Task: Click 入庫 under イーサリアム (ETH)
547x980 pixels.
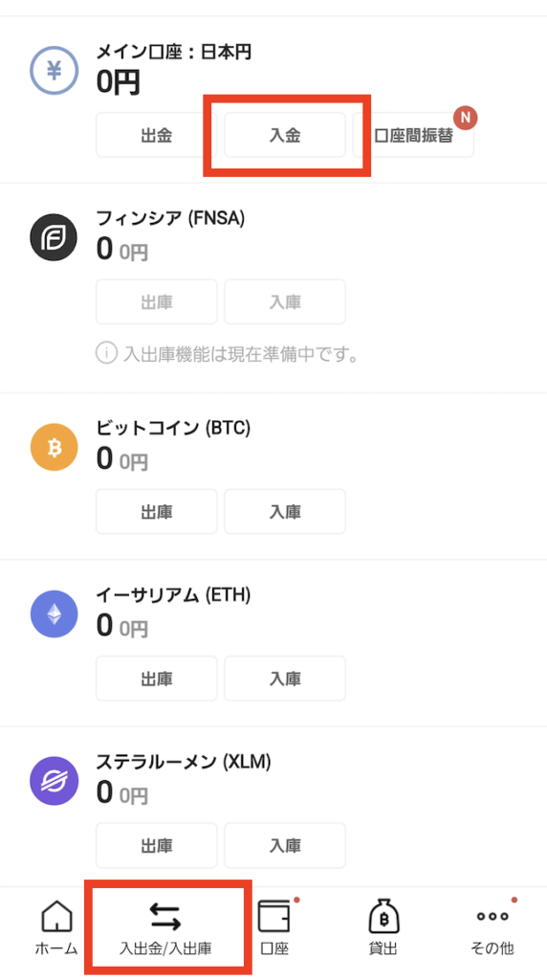Action: pyautogui.click(x=285, y=679)
